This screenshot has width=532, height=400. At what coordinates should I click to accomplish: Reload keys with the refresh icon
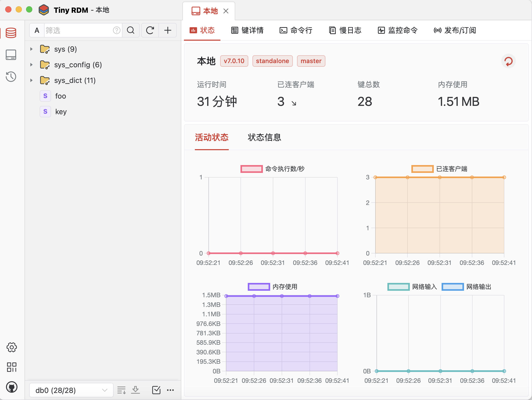[x=150, y=31]
